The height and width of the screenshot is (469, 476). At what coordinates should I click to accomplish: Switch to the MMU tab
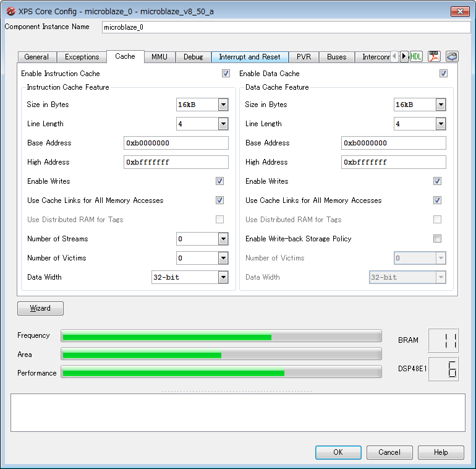coord(159,57)
